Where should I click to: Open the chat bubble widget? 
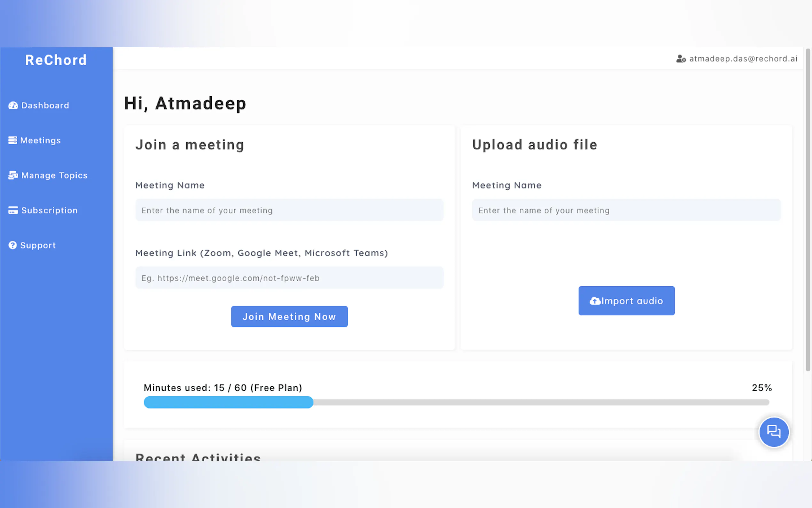773,432
